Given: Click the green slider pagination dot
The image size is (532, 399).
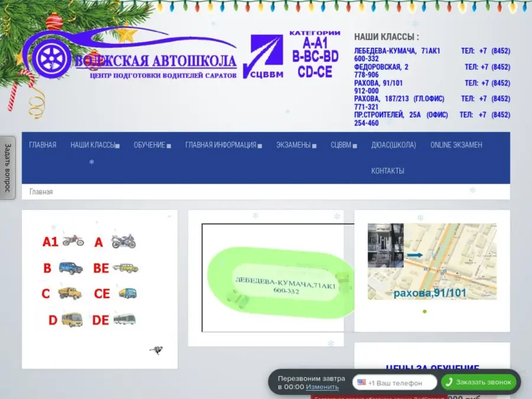Looking at the screenshot, I should [x=424, y=311].
